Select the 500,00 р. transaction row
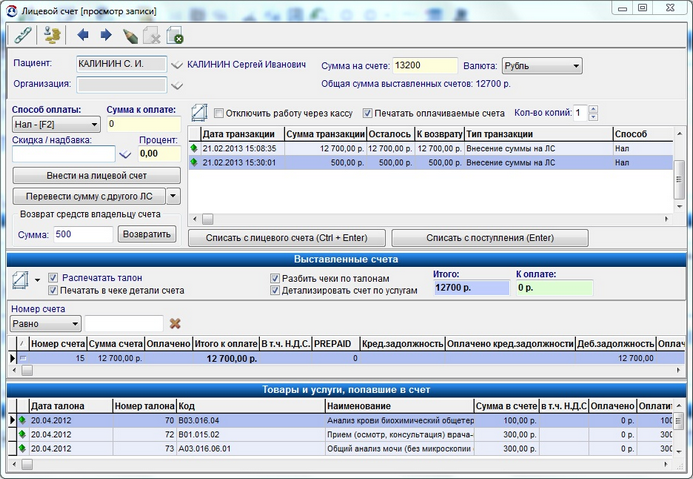Screen dimensions: 693x479 tap(431, 163)
